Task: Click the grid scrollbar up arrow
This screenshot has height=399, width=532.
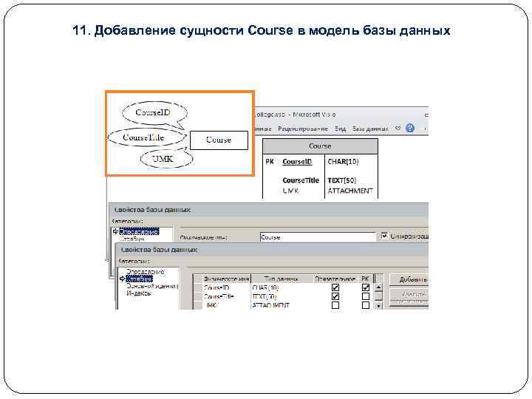Action: coord(378,288)
